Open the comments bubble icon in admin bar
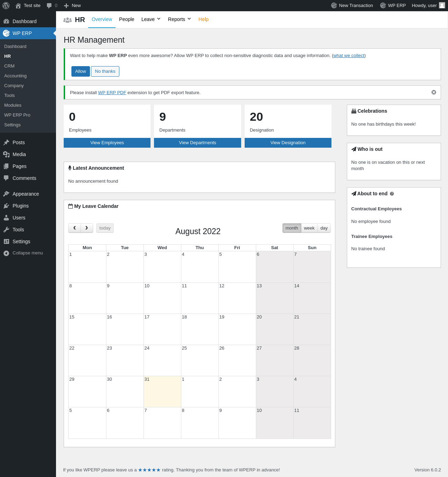The image size is (448, 477). click(49, 6)
